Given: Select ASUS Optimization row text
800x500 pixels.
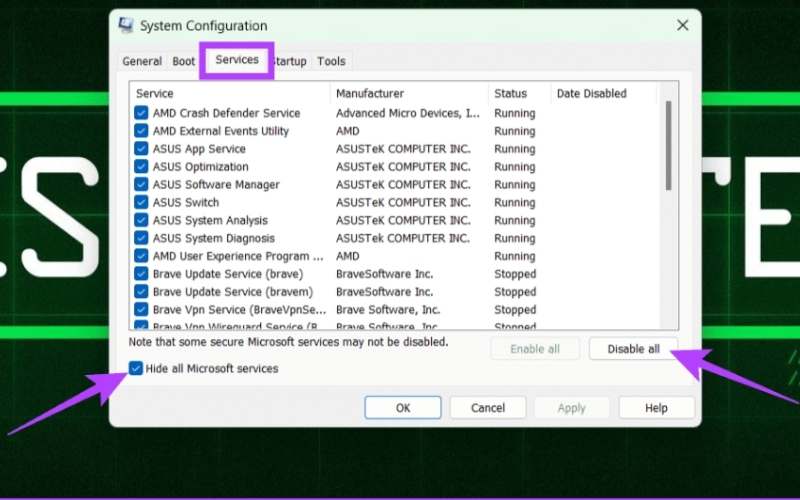Looking at the screenshot, I should tap(201, 167).
